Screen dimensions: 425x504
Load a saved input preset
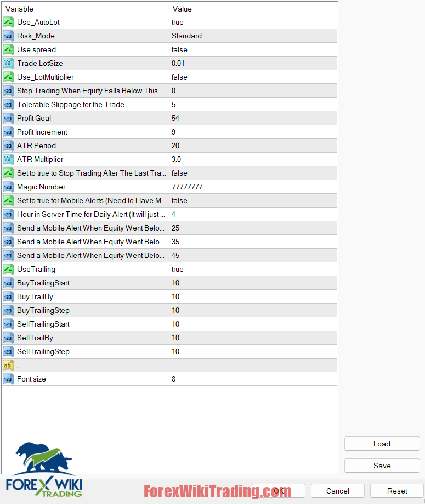click(382, 444)
